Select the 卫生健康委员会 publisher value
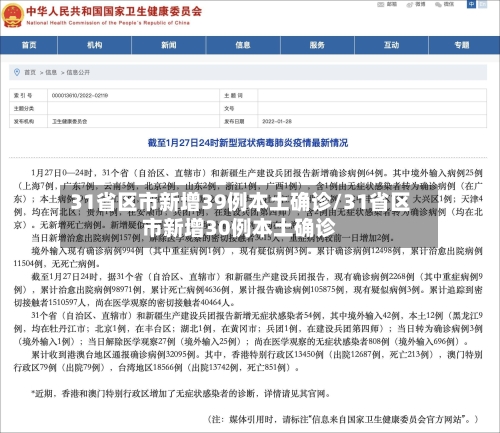 [x=70, y=122]
